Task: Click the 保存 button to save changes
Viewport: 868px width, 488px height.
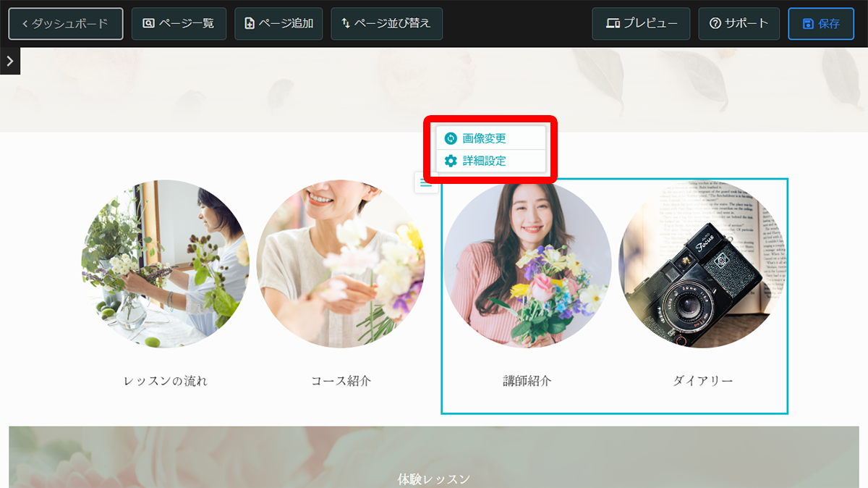Action: (x=821, y=23)
